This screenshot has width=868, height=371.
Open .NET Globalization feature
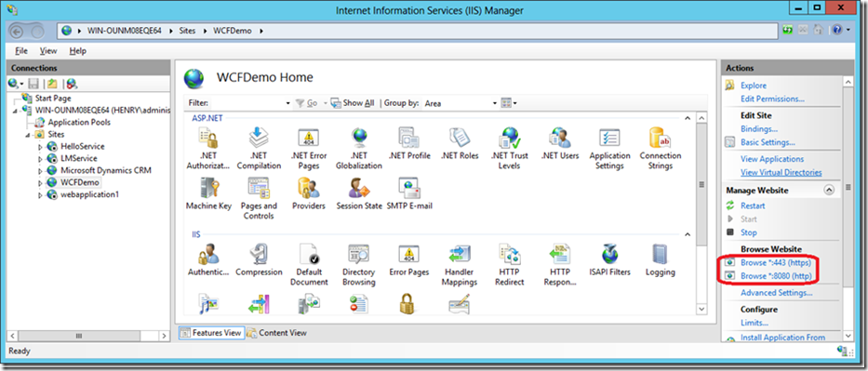tap(359, 148)
